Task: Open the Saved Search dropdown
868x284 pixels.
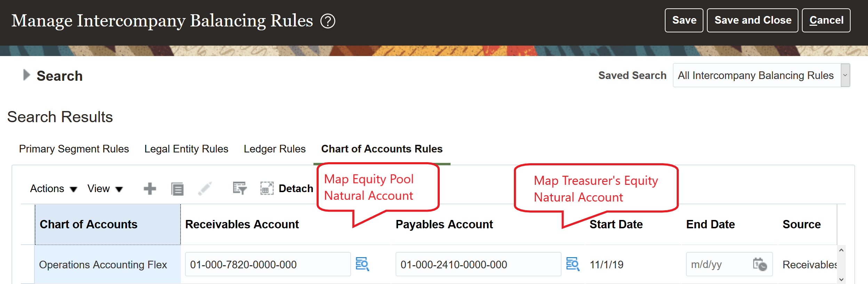Action: [845, 75]
